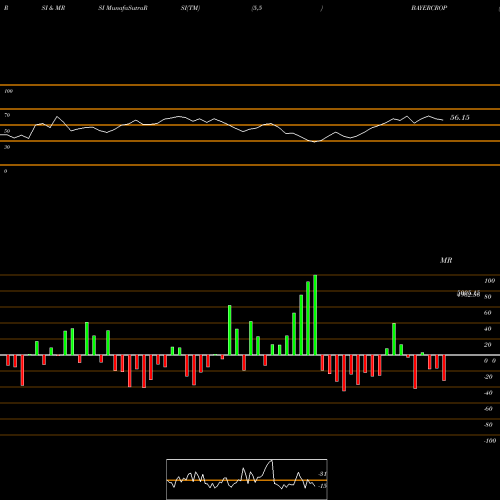Image resolution: width=500 pixels, height=500 pixels.
Task: Click the MR axis label 40
Action: (x=488, y=329)
